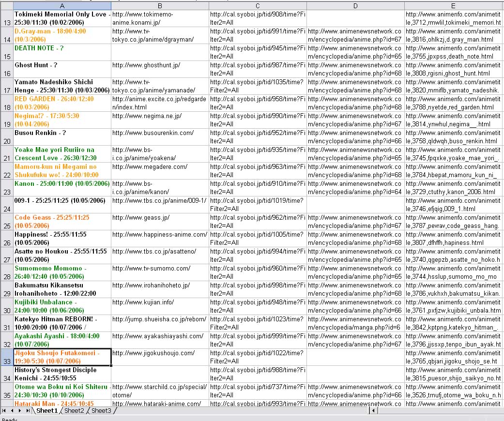Screen dimensions: 504x421
Task: Click the megadere.com URL cell
Action: coord(160,171)
